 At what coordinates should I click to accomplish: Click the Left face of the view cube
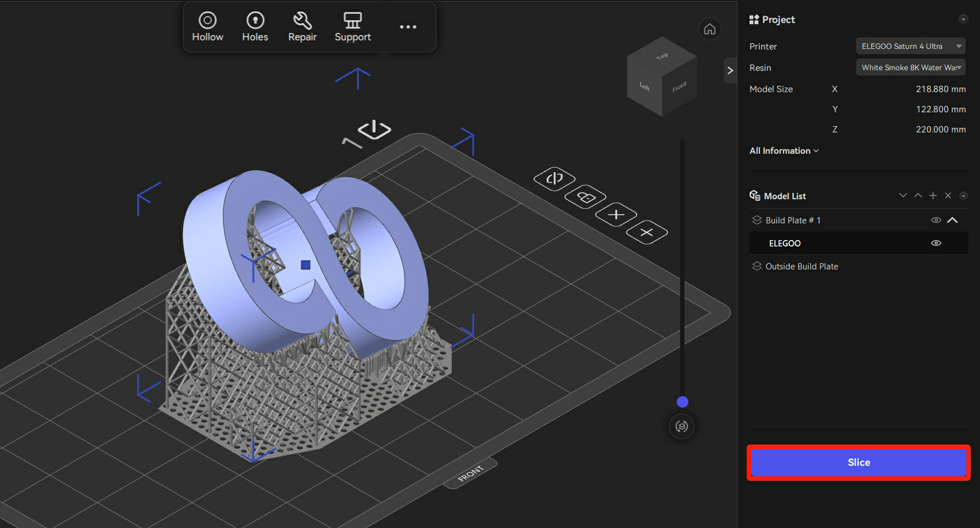coord(644,87)
